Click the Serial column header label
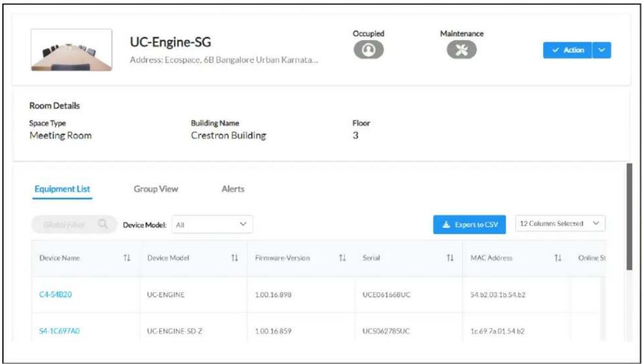The height and width of the screenshot is (364, 642). tap(372, 258)
